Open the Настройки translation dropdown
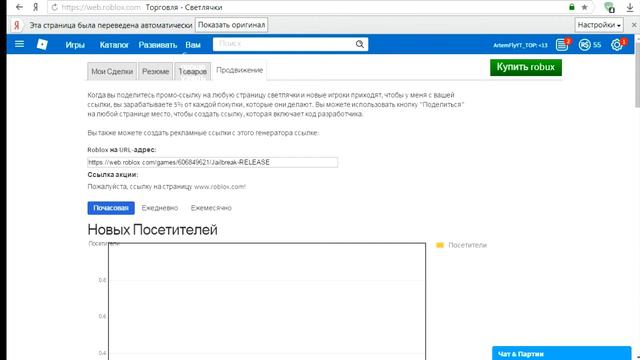 pyautogui.click(x=599, y=25)
